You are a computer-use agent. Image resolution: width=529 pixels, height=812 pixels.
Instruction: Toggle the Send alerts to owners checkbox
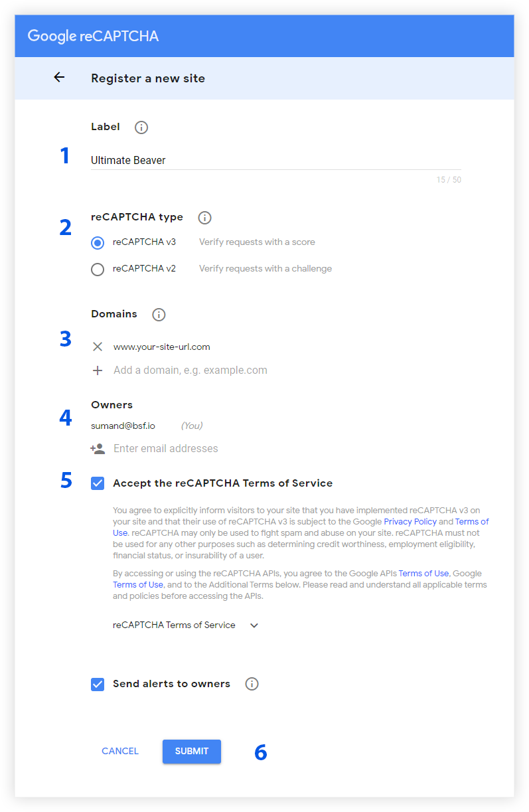pyautogui.click(x=98, y=684)
